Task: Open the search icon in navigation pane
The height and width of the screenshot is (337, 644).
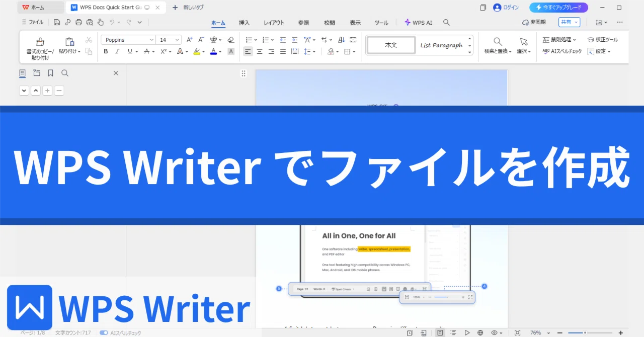Action: click(65, 73)
